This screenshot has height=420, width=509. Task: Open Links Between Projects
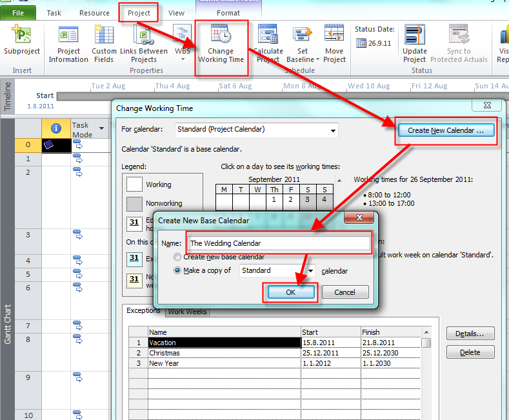(x=144, y=35)
